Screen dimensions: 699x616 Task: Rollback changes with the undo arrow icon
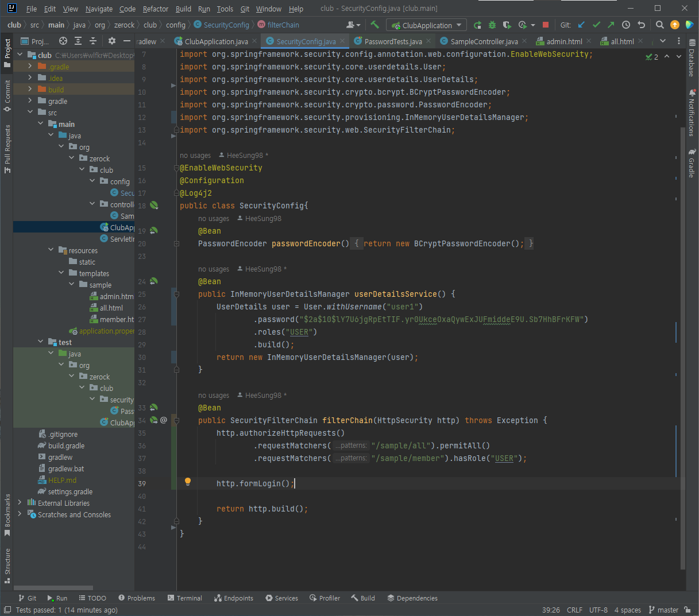641,25
